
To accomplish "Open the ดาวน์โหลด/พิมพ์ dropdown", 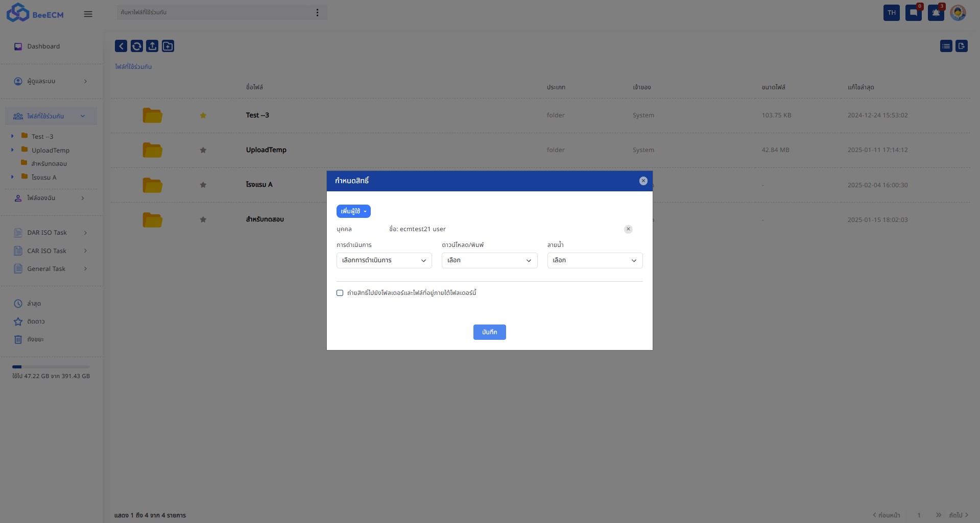I will pyautogui.click(x=489, y=260).
